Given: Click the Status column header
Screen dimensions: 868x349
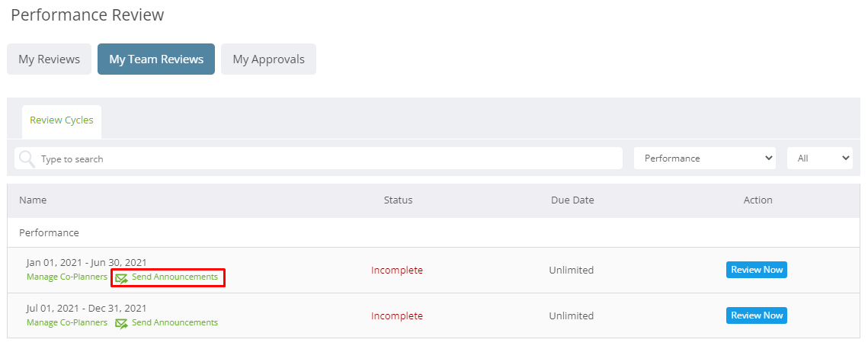Looking at the screenshot, I should (398, 200).
